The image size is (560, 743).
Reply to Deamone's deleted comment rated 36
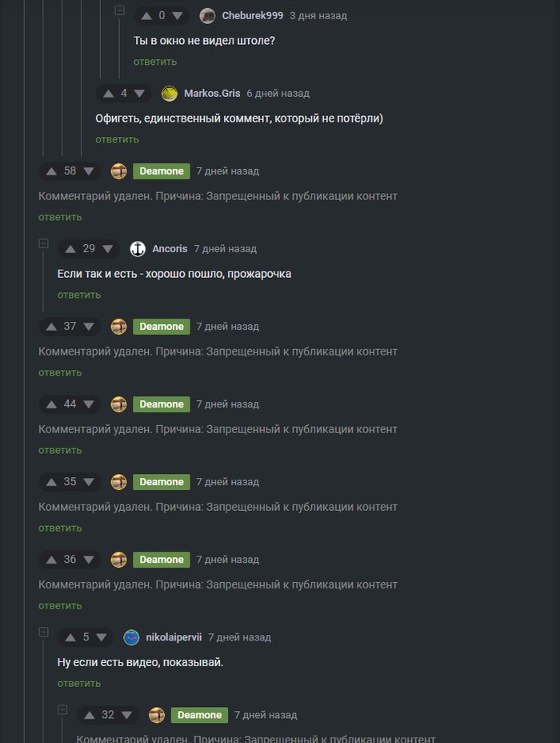point(60,605)
